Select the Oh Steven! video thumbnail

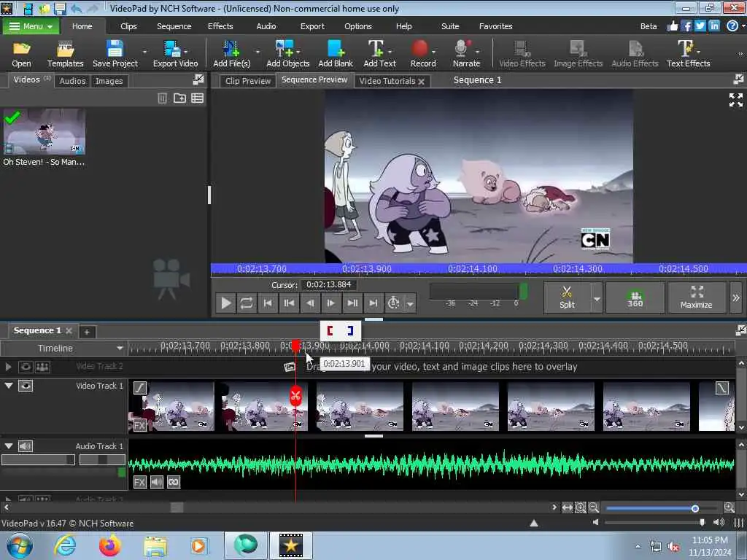pos(44,131)
